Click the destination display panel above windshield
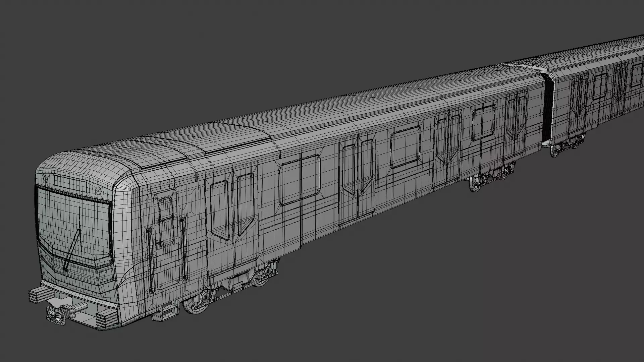The height and width of the screenshot is (362, 644). pyautogui.click(x=70, y=183)
